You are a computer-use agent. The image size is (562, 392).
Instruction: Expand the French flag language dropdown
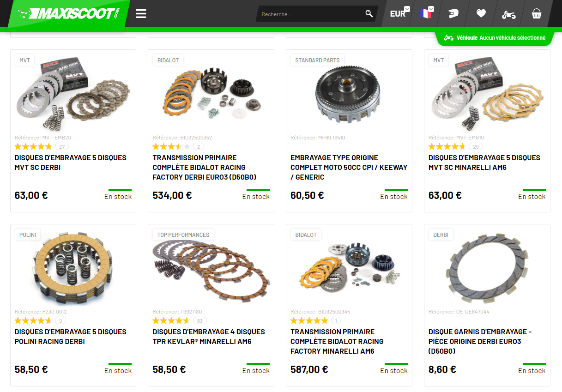click(x=427, y=13)
